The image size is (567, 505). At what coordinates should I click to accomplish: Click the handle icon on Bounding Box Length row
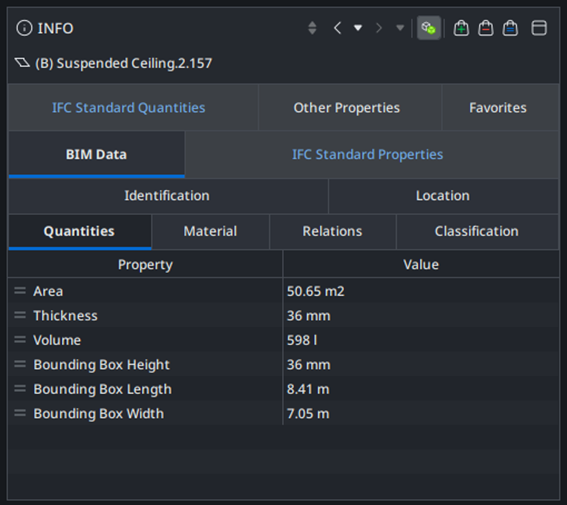[x=20, y=389]
